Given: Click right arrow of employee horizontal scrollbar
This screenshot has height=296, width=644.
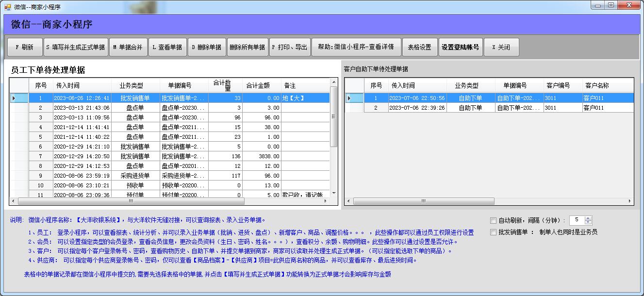Looking at the screenshot, I should pos(326,201).
